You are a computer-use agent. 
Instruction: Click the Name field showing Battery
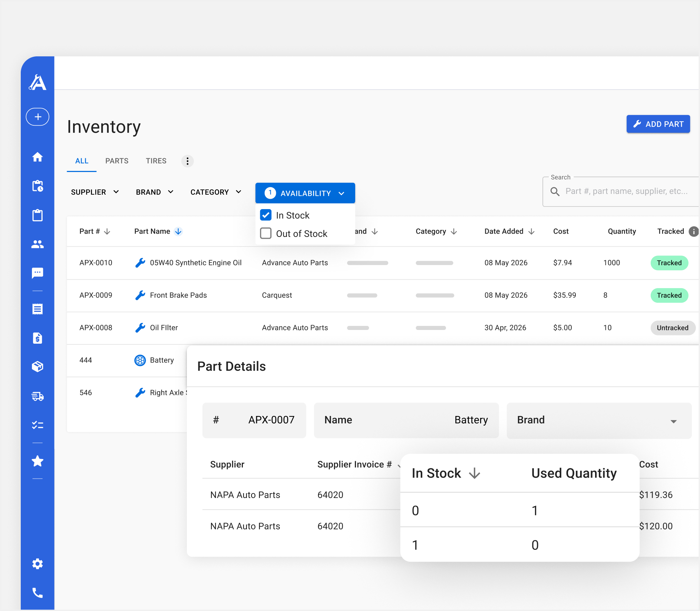(406, 420)
